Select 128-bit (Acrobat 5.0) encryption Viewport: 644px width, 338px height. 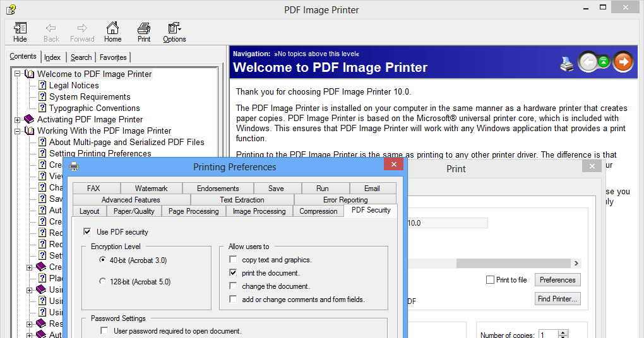(103, 281)
